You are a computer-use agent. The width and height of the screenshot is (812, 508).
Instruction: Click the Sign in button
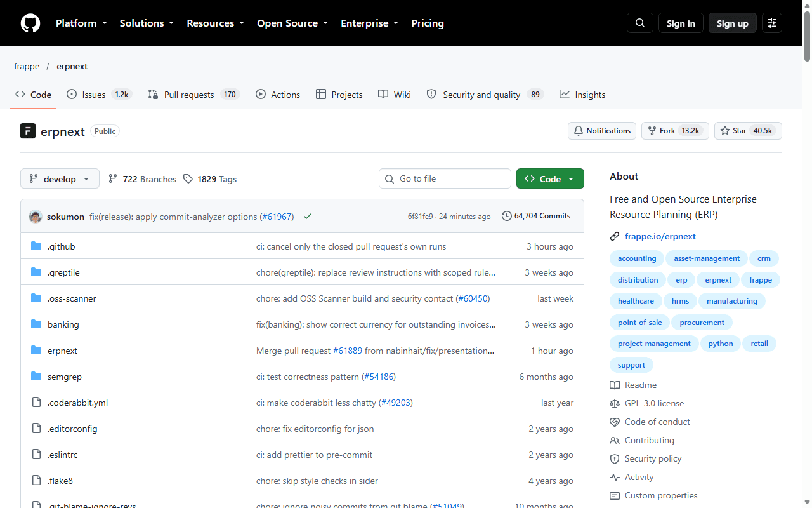(681, 23)
